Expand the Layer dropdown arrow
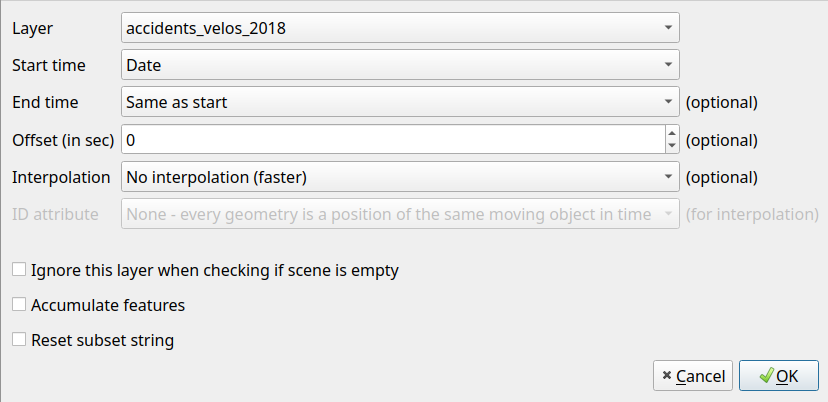Viewport: 828px width, 402px height. pos(668,27)
